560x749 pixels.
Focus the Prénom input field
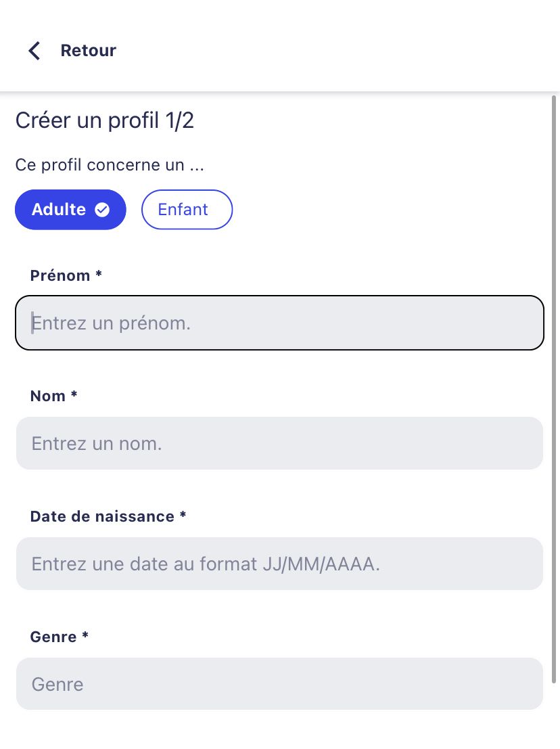pos(280,323)
